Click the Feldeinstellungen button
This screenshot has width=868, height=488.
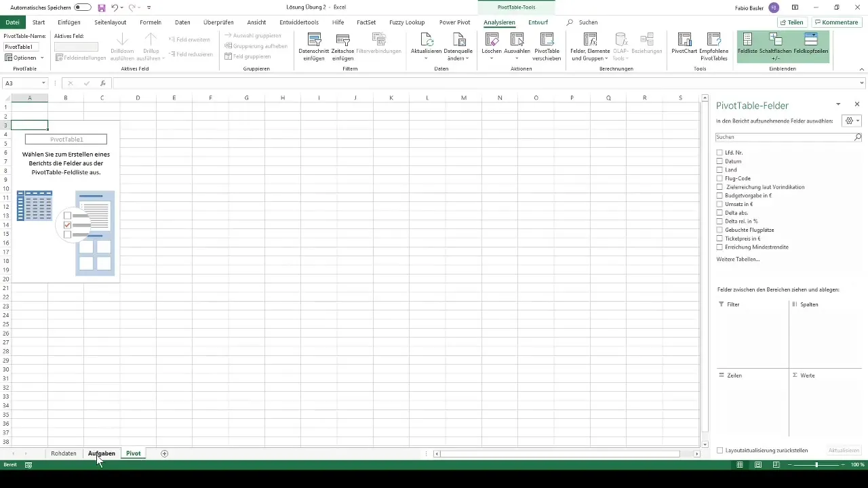point(81,58)
